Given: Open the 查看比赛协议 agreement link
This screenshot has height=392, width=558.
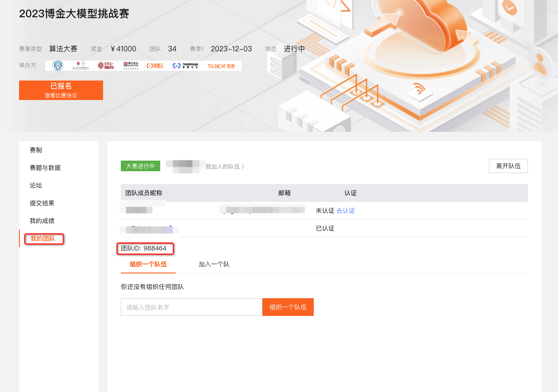Looking at the screenshot, I should (x=61, y=95).
